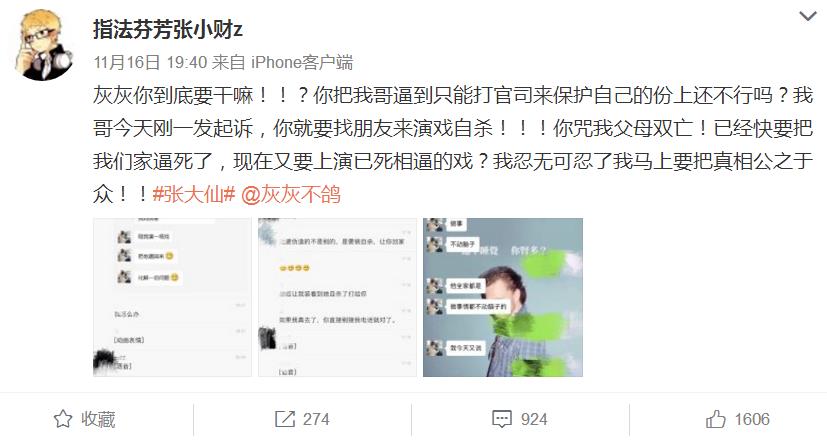Viewport: 827px width, 444px height.
Task: Open the poster's cartoon avatar
Action: [43, 45]
